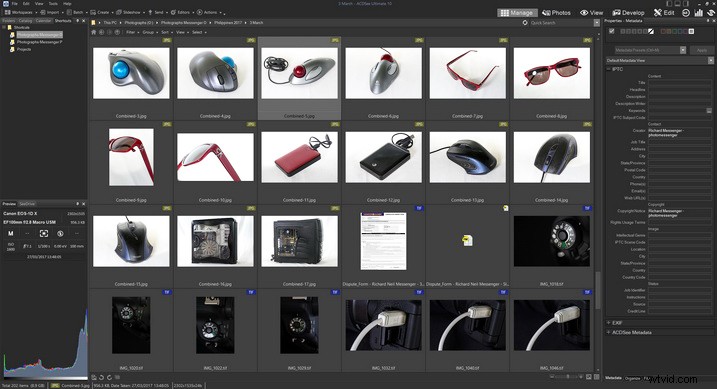Click the Apply metadata preset button
Viewport: 717px width, 389px height.
[701, 50]
